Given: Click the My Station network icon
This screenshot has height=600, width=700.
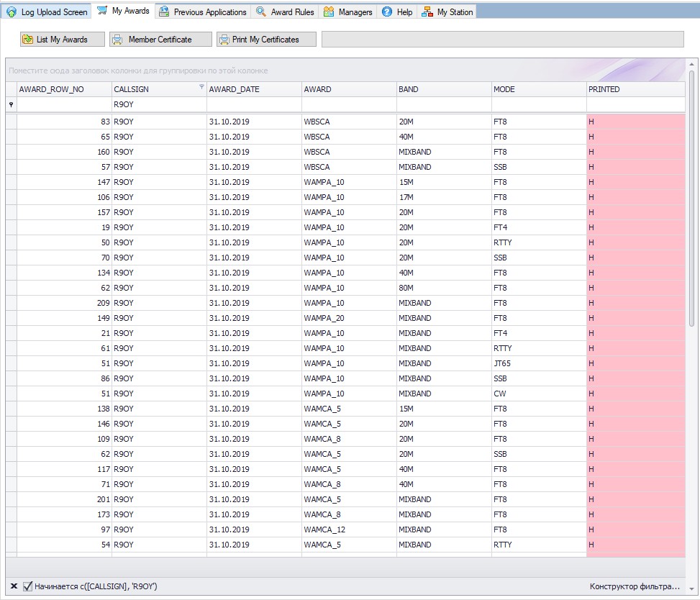Looking at the screenshot, I should click(427, 12).
